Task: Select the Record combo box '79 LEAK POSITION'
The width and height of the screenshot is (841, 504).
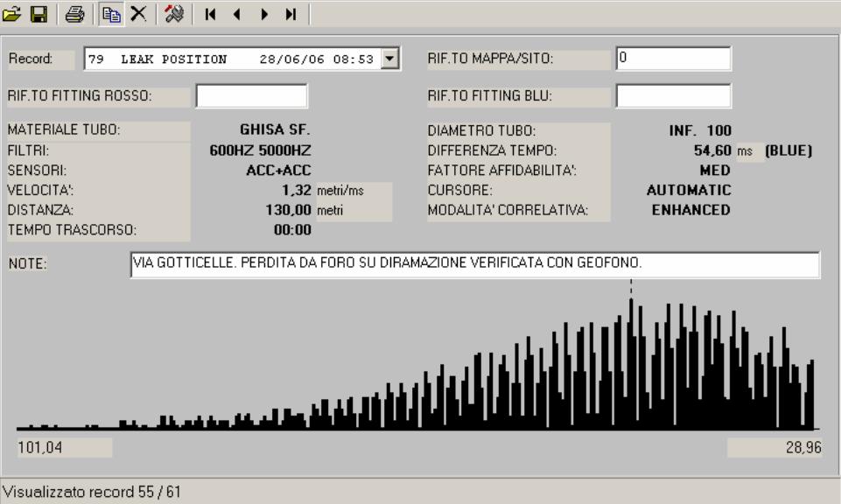Action: (x=242, y=59)
